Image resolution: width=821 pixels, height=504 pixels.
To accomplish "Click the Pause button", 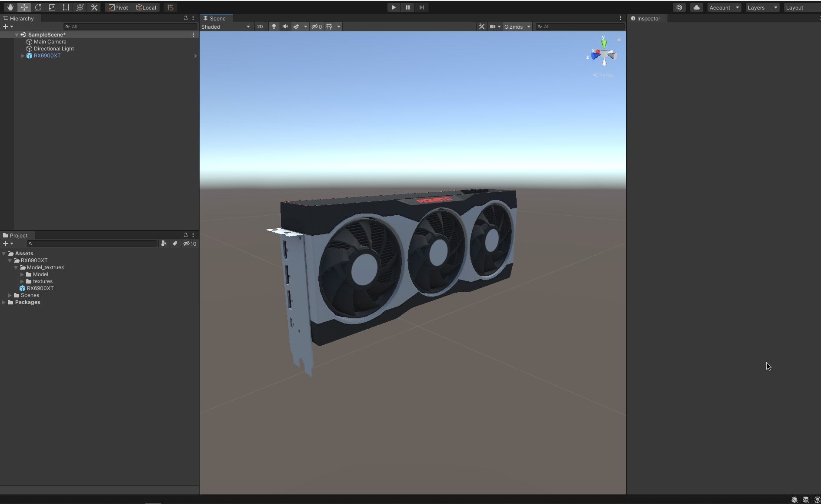I will point(407,7).
